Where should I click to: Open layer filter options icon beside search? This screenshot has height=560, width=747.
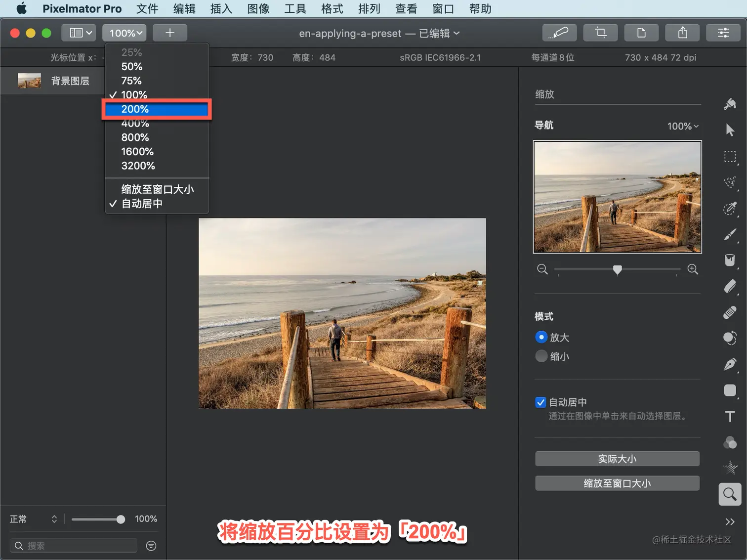point(151,546)
